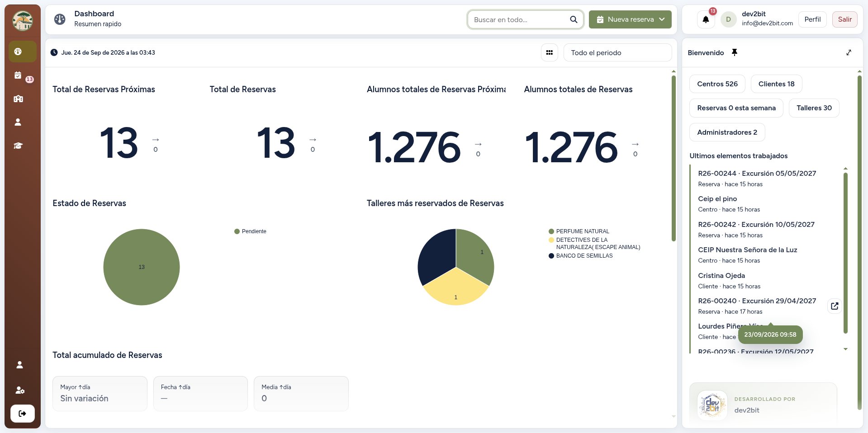The image size is (868, 433).
Task: Click the user settings gear icon in sidebar
Action: tap(20, 390)
